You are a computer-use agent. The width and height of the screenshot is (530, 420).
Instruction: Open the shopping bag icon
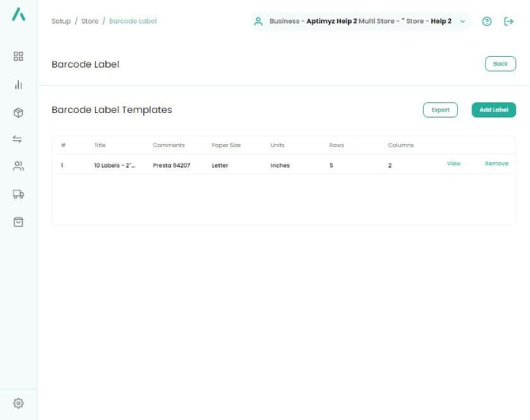click(18, 221)
